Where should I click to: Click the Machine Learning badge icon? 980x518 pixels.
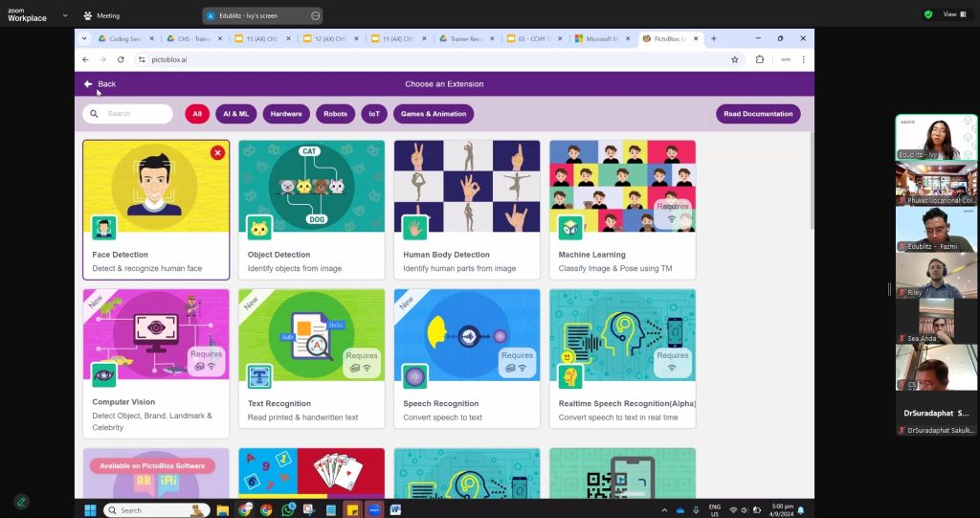coord(570,228)
